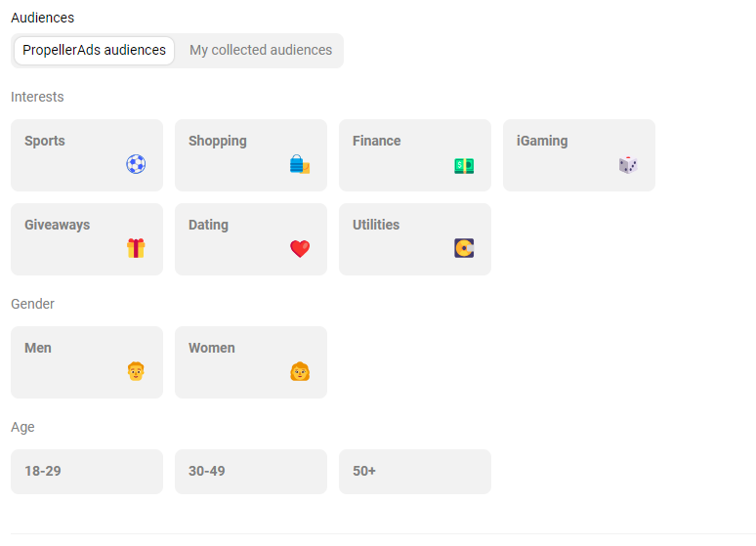Pick the Men gender label
The height and width of the screenshot is (546, 756).
[38, 348]
